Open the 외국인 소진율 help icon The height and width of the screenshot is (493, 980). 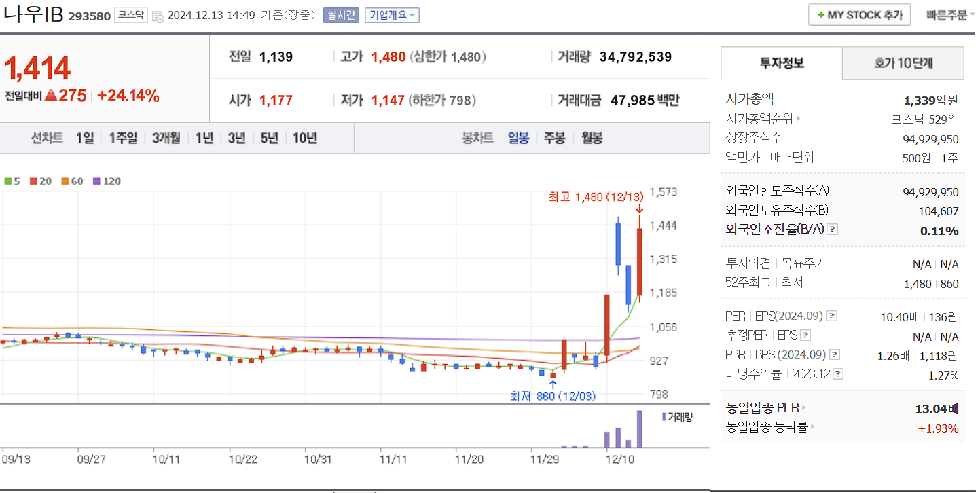831,231
